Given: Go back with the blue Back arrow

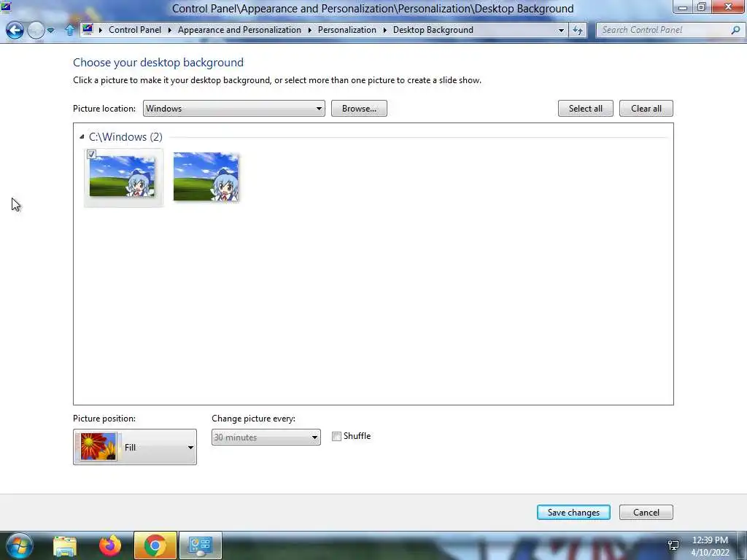Looking at the screenshot, I should [x=15, y=30].
